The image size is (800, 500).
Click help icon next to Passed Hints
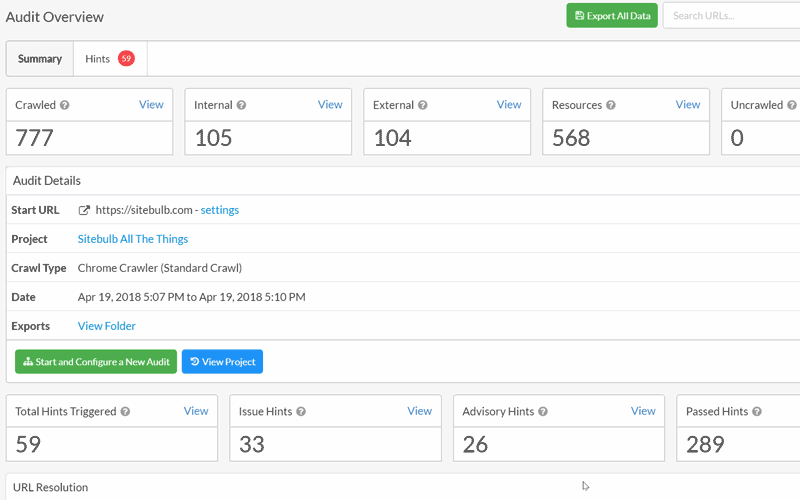click(757, 411)
